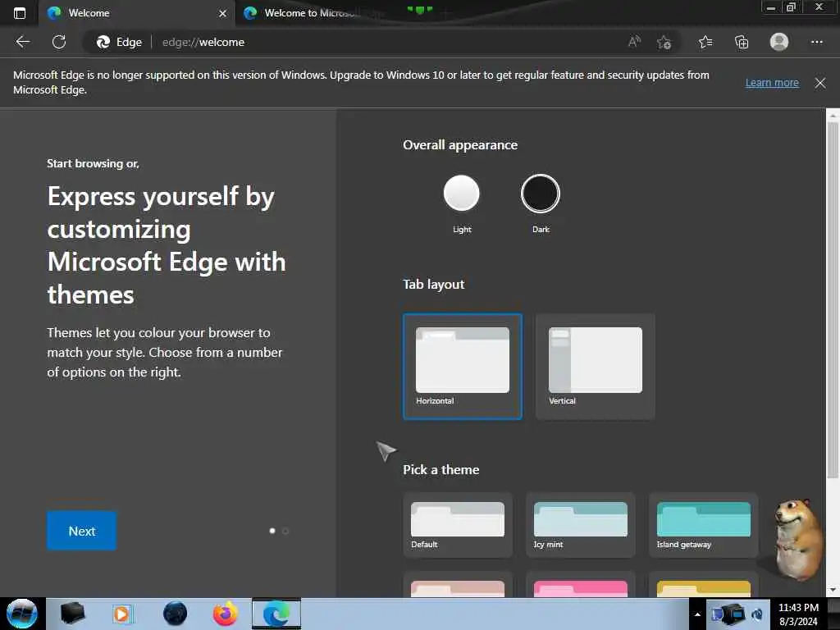Image resolution: width=840 pixels, height=630 pixels.
Task: Click the Microsoft Edge taskbar icon
Action: coord(276,614)
